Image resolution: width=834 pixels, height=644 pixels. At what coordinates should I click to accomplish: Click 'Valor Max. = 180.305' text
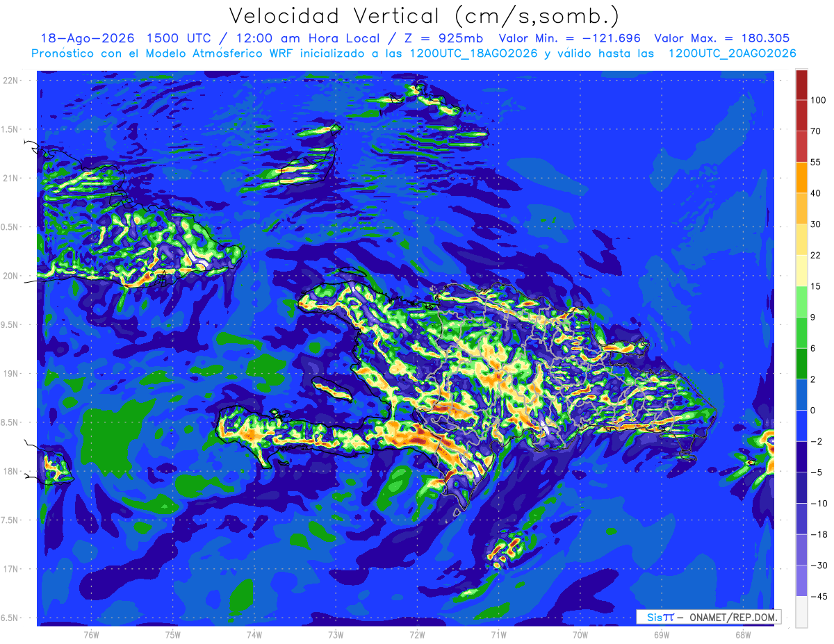click(x=721, y=38)
